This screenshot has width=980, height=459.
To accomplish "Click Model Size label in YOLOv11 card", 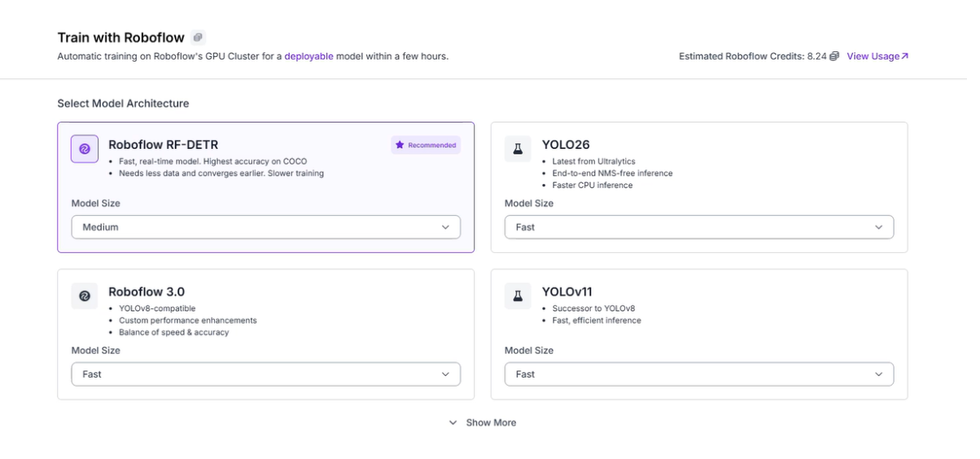I will (529, 351).
